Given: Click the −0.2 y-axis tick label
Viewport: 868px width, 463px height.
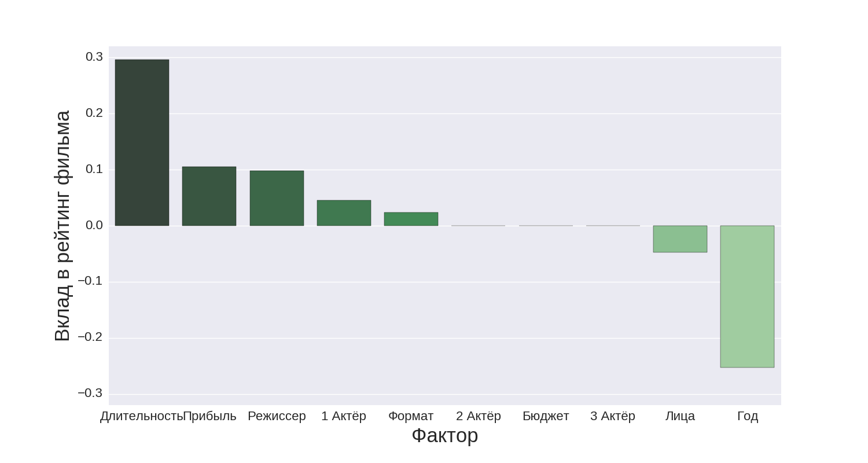Looking at the screenshot, I should (90, 337).
